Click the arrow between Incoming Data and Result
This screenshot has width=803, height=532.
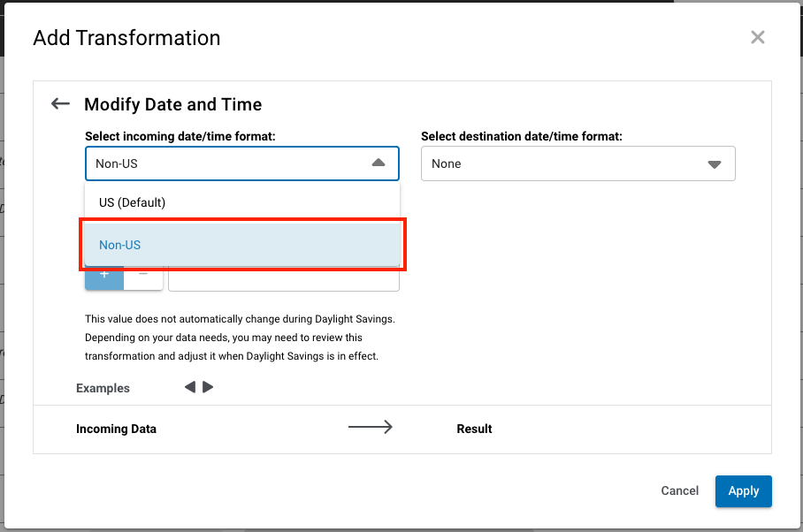370,428
